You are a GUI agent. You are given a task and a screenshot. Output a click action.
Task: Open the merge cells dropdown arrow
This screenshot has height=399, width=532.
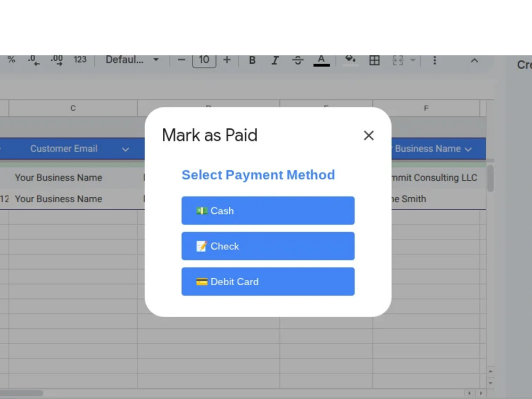(x=413, y=60)
